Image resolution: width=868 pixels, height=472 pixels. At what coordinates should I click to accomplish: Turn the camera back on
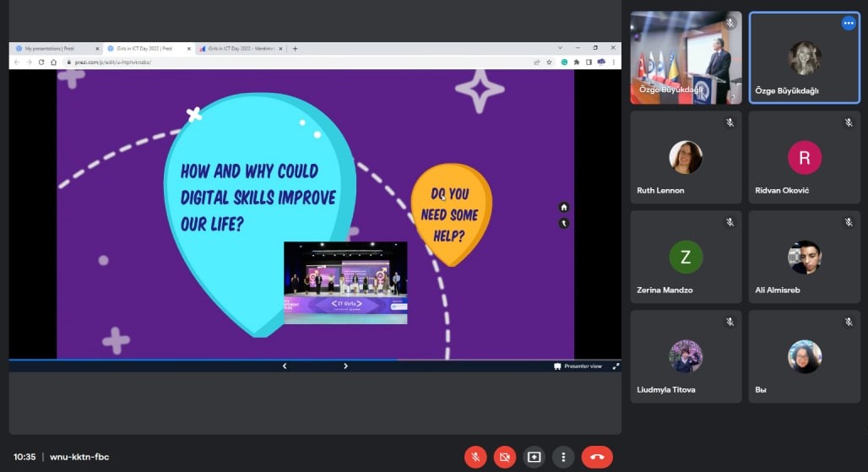(505, 457)
